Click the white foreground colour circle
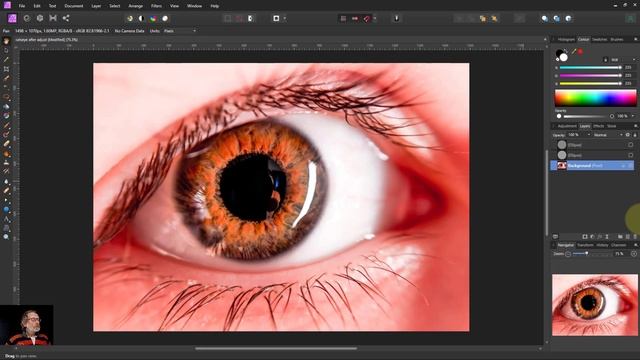Screen dimensions: 640x360 click(x=564, y=58)
